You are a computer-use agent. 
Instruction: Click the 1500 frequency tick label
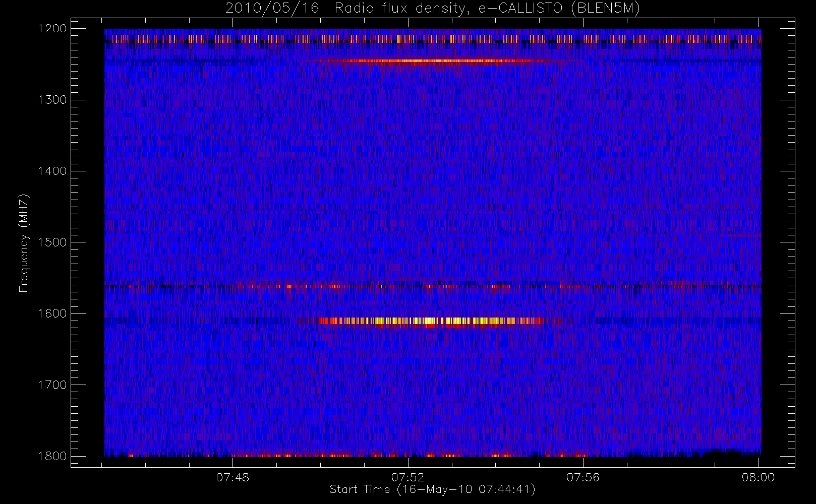[52, 242]
